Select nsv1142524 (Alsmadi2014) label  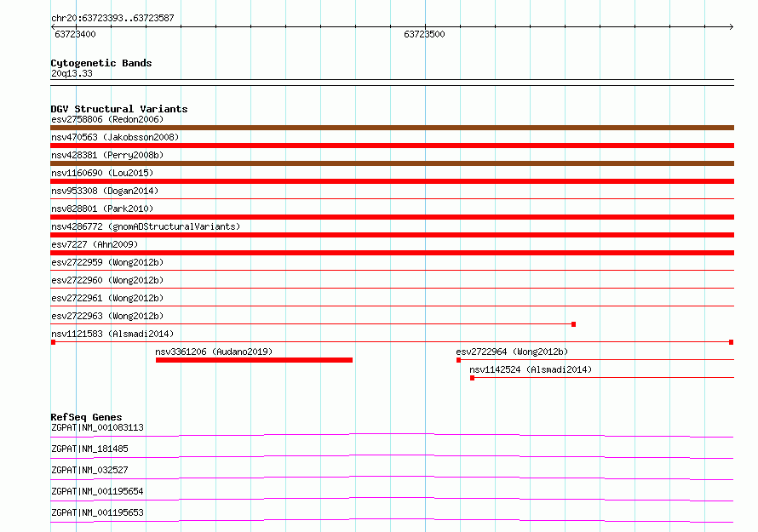(x=531, y=369)
